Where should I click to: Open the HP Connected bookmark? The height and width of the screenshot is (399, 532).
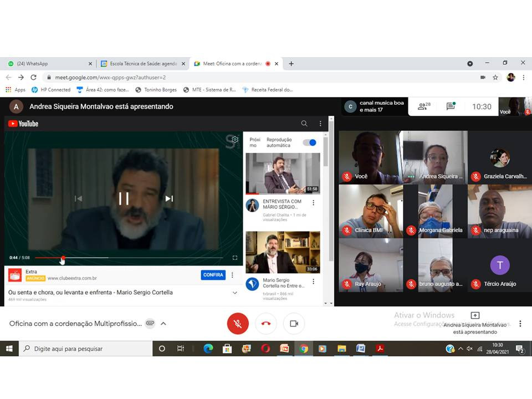[x=51, y=90]
